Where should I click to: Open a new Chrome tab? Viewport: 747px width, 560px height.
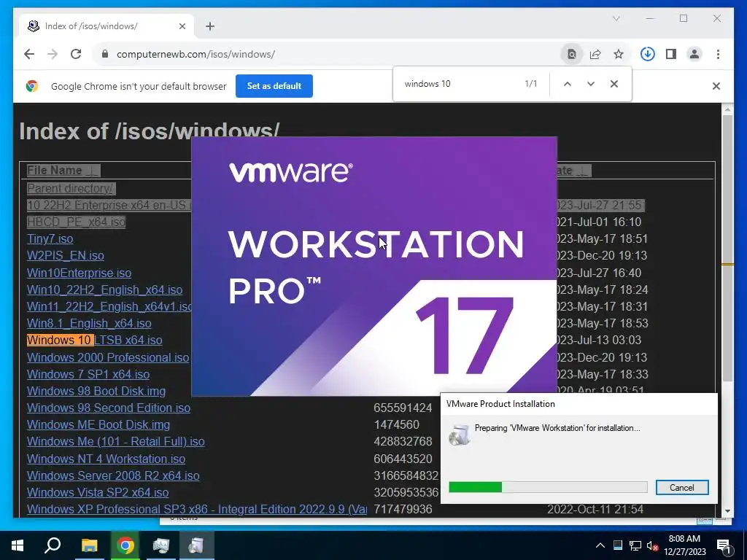pos(210,26)
